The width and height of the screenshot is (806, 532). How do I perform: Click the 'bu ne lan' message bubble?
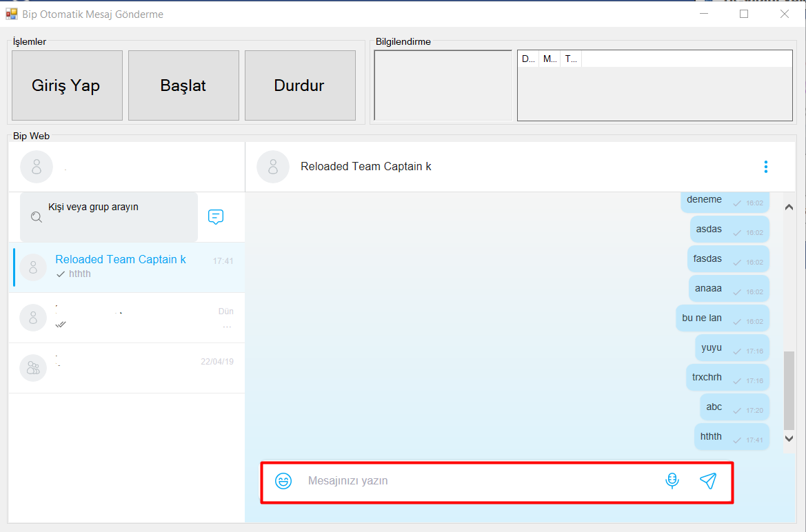tap(722, 318)
